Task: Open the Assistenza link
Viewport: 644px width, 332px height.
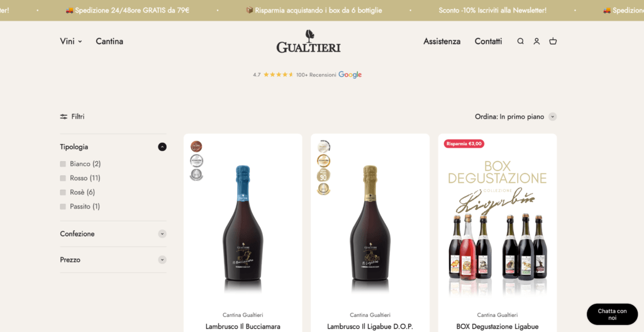Action: coord(442,41)
